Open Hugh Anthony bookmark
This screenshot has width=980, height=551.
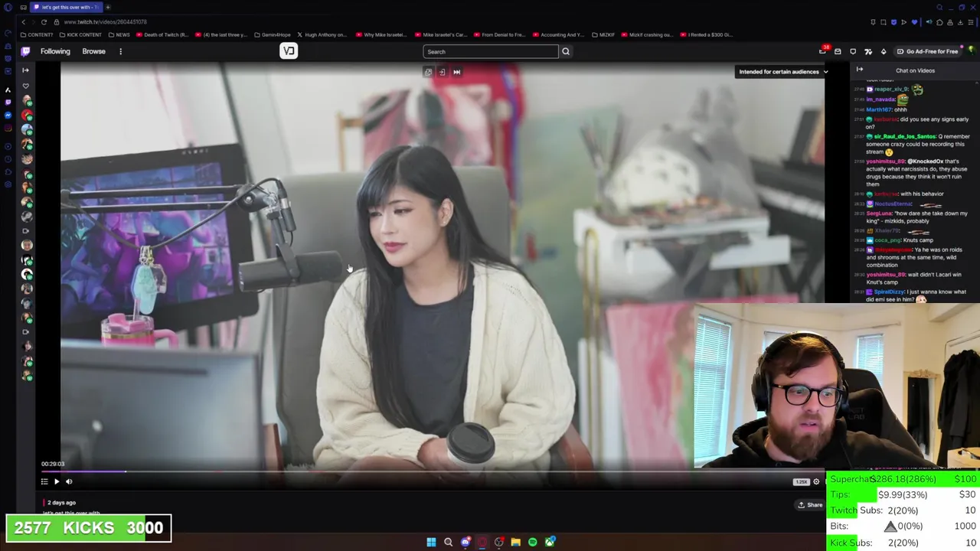click(322, 34)
